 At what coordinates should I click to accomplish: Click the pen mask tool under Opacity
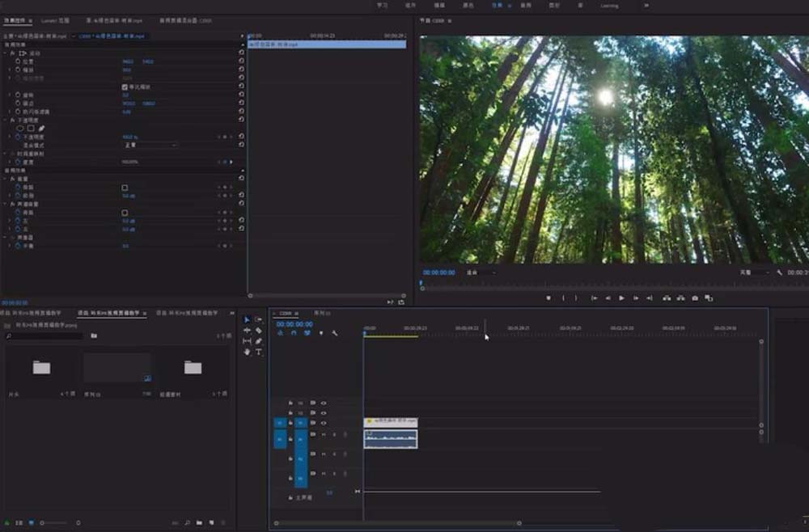(41, 128)
